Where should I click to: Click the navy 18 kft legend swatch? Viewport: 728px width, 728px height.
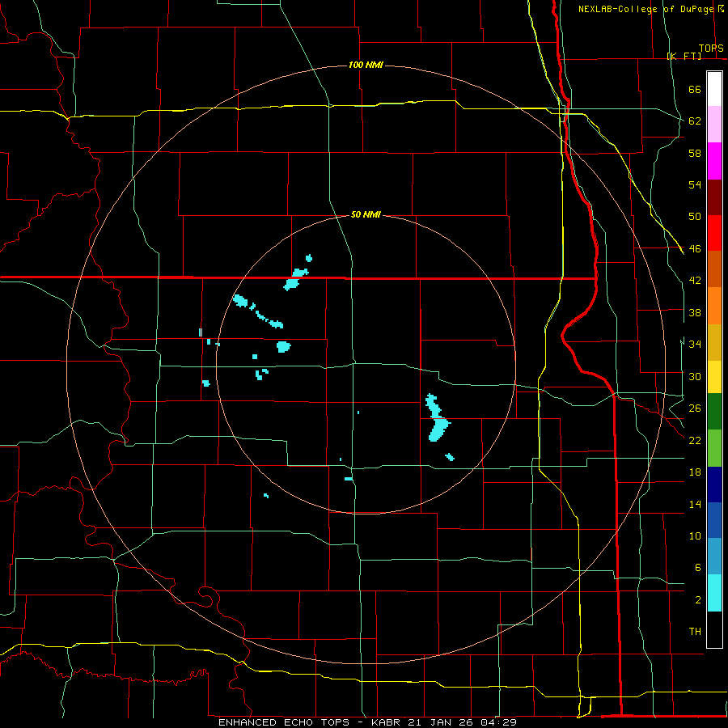[714, 485]
